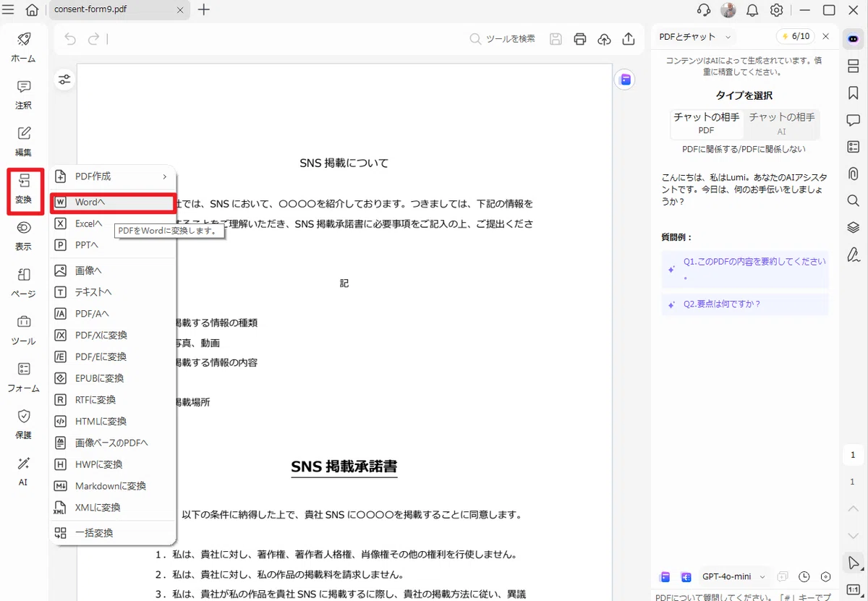Select RTFに変換 menu entry
The height and width of the screenshot is (601, 868).
(x=112, y=400)
